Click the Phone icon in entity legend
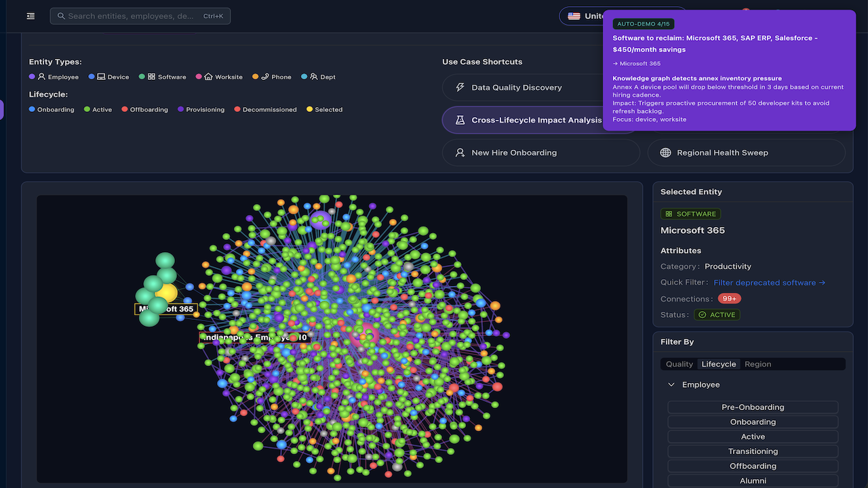Screen dimensions: 868x488 click(264, 77)
